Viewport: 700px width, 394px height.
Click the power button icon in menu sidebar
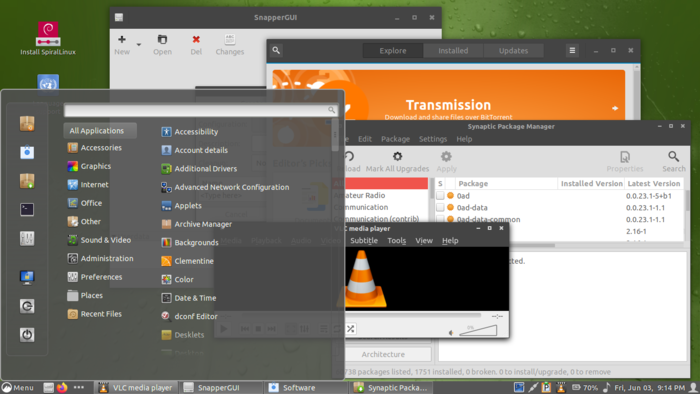(27, 335)
